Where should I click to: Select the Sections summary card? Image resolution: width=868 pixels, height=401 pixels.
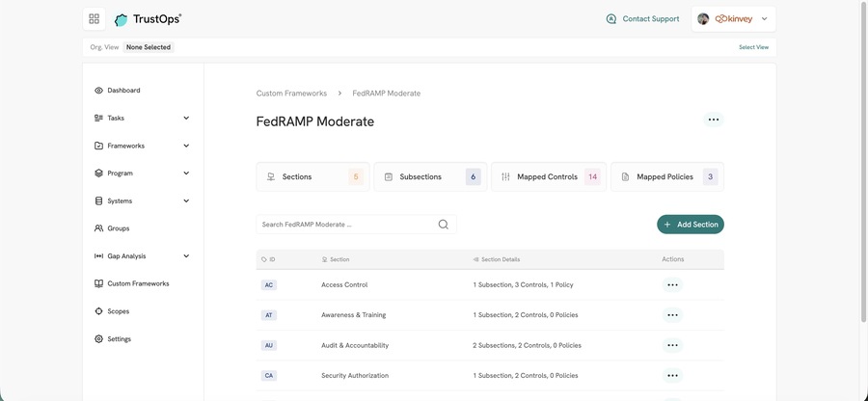(312, 177)
